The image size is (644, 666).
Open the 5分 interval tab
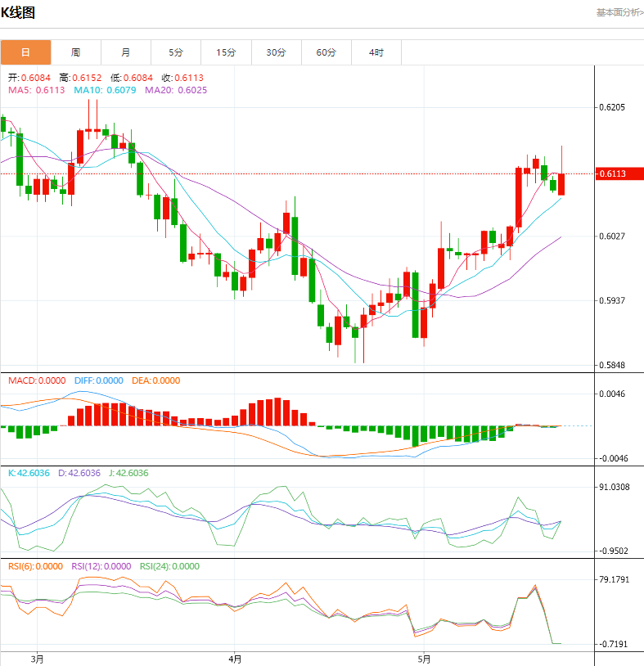point(176,52)
